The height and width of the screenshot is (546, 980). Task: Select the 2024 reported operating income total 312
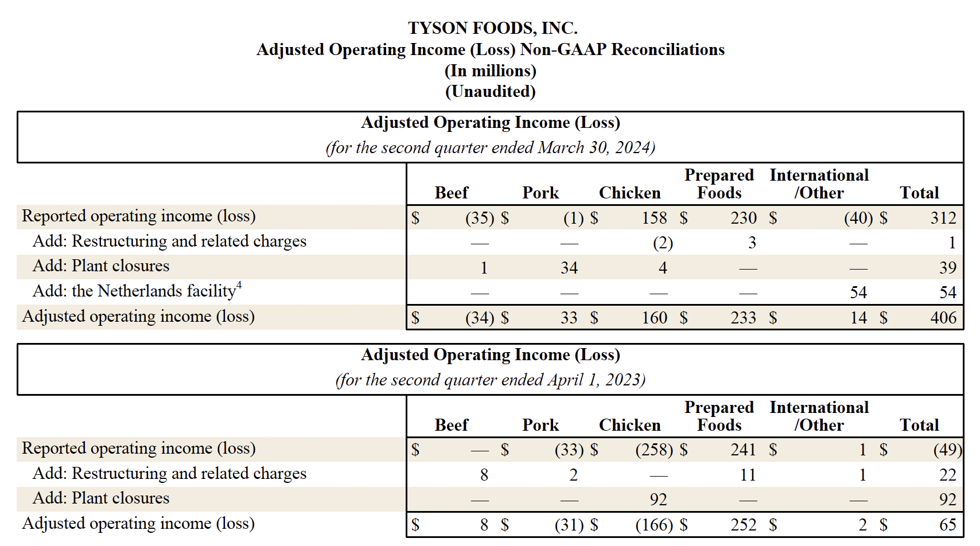[x=943, y=218]
